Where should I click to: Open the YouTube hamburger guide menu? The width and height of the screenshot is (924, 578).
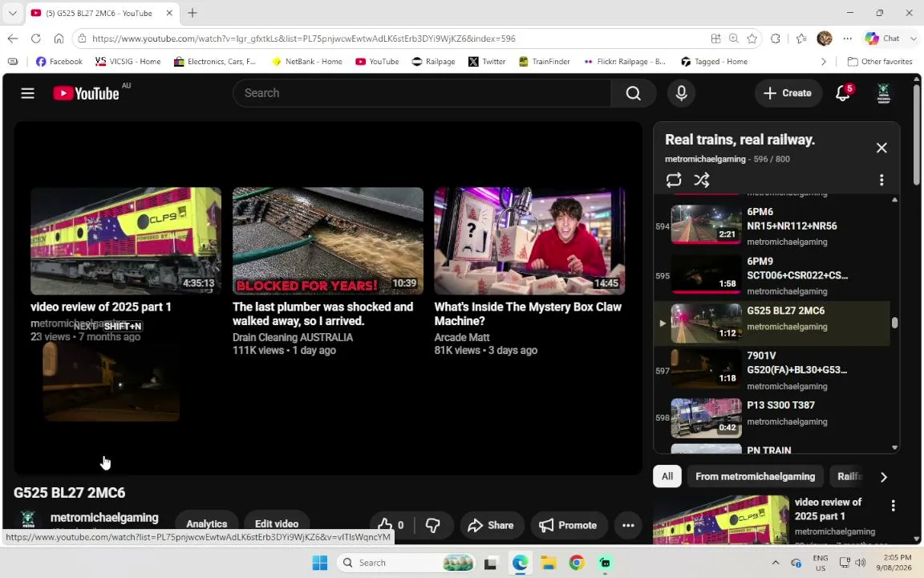coord(28,93)
